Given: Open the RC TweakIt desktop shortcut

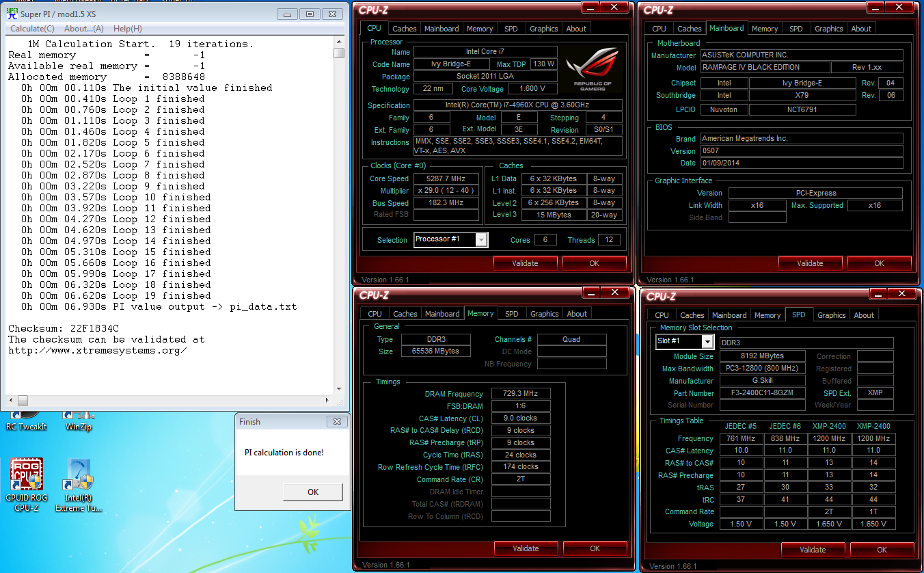Looking at the screenshot, I should (27, 421).
